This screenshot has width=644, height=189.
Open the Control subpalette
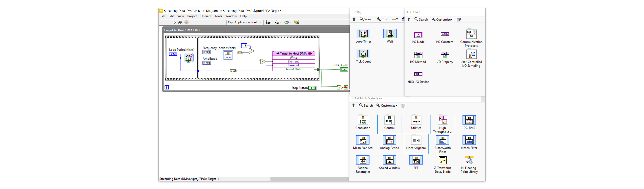click(x=389, y=120)
